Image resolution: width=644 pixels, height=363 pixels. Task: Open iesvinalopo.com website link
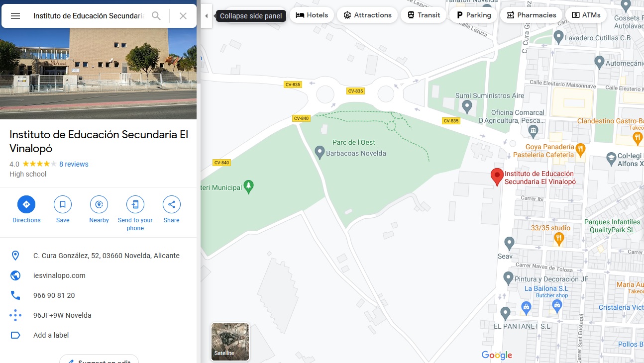click(59, 275)
